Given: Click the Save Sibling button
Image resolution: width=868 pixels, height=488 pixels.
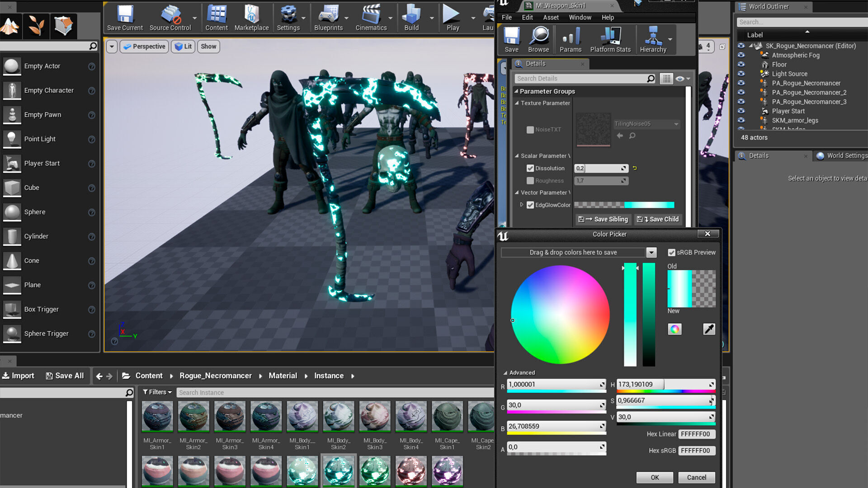Looking at the screenshot, I should pyautogui.click(x=603, y=219).
